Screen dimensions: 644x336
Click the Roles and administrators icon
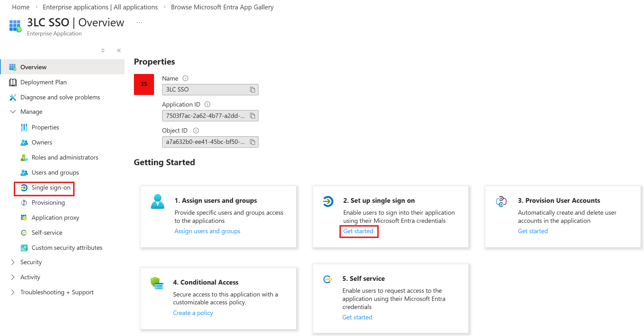tap(24, 157)
